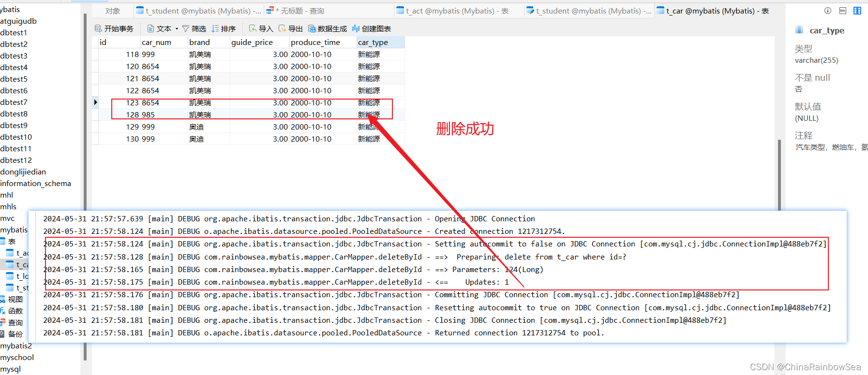Select the mhls database

pos(8,207)
